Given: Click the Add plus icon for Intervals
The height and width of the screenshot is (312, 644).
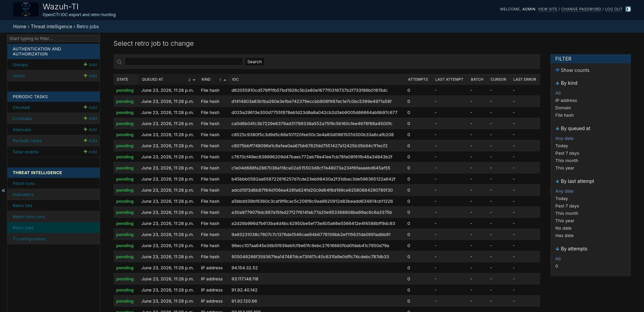Looking at the screenshot, I should tap(85, 129).
